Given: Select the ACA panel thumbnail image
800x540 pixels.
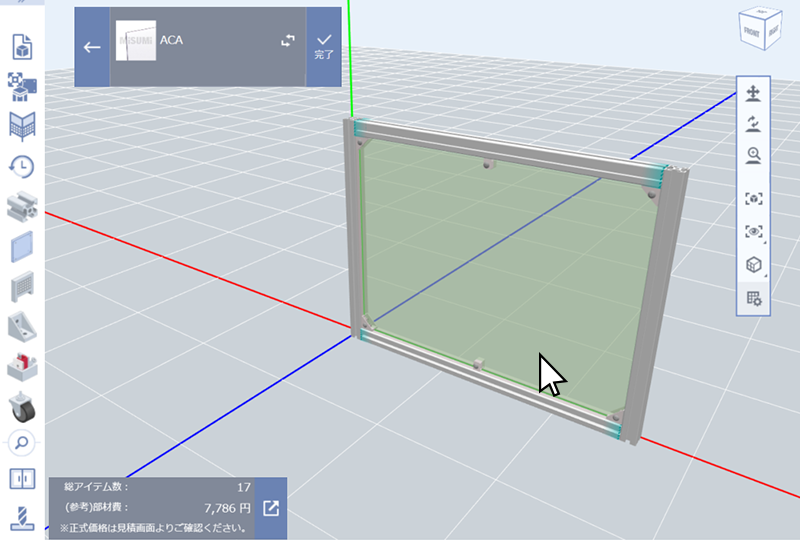Looking at the screenshot, I should [136, 42].
